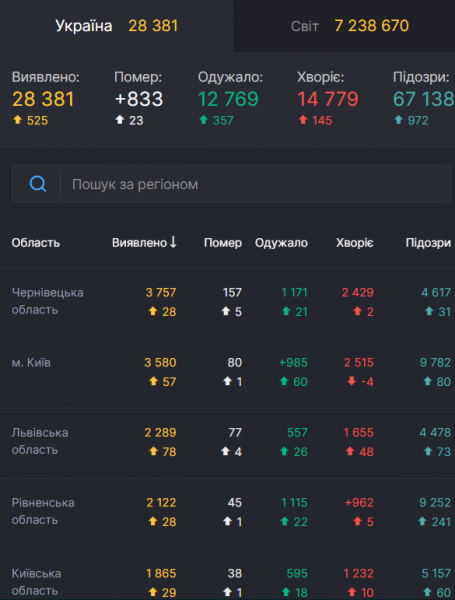Switch to the Україна tab

[116, 26]
